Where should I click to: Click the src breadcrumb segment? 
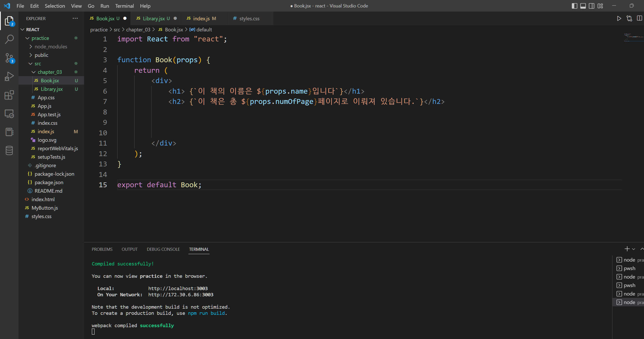(x=117, y=30)
